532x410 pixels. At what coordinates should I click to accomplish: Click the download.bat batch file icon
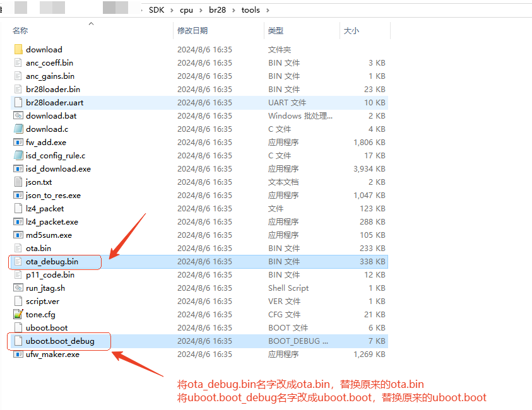click(x=18, y=115)
